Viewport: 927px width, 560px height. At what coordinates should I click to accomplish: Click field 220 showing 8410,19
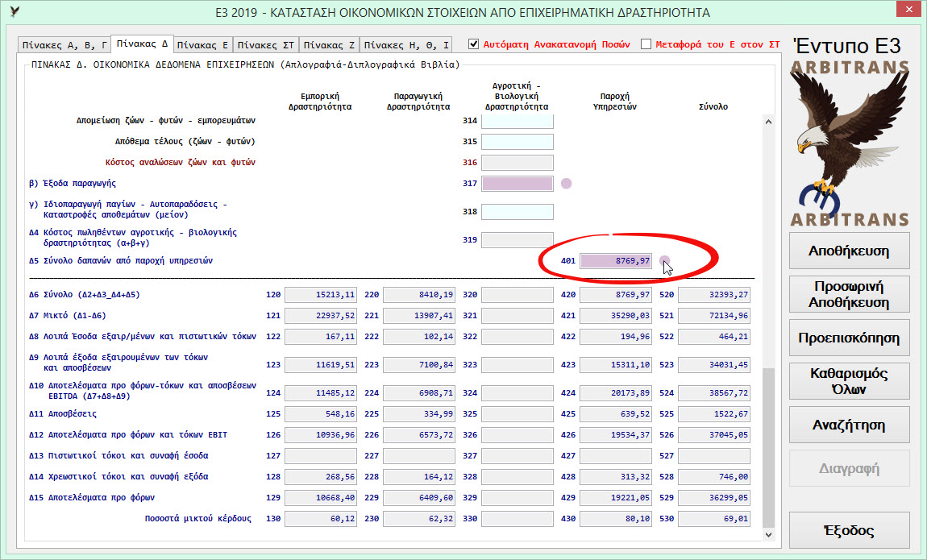tap(419, 295)
